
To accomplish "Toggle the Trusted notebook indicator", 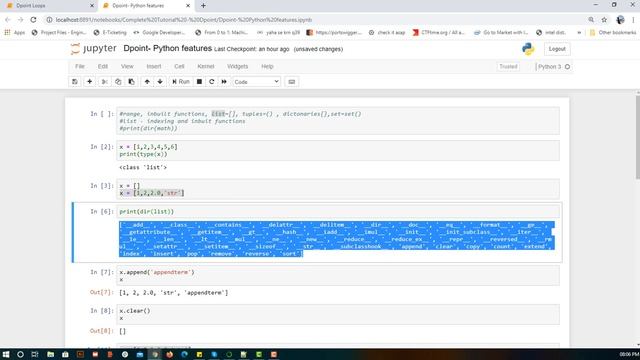I will pyautogui.click(x=508, y=67).
